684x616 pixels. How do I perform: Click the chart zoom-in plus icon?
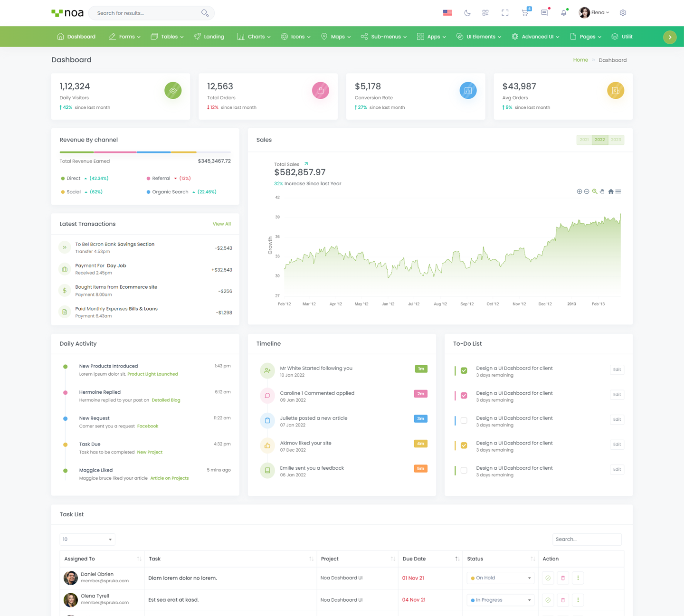(x=579, y=191)
